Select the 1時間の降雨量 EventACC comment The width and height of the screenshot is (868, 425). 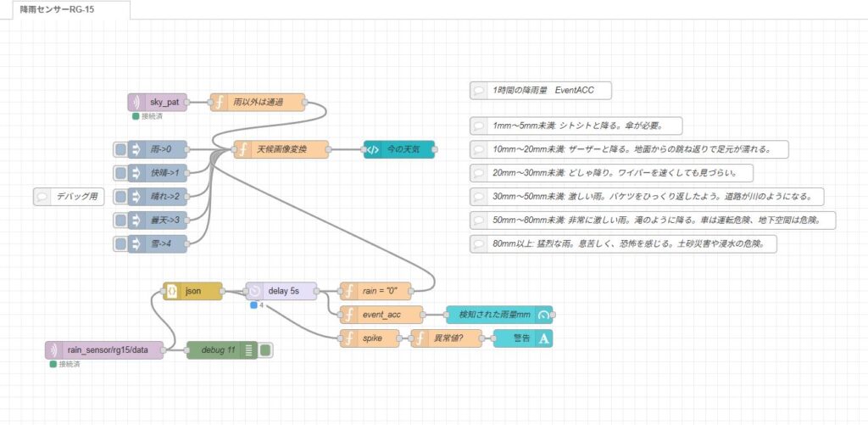539,90
